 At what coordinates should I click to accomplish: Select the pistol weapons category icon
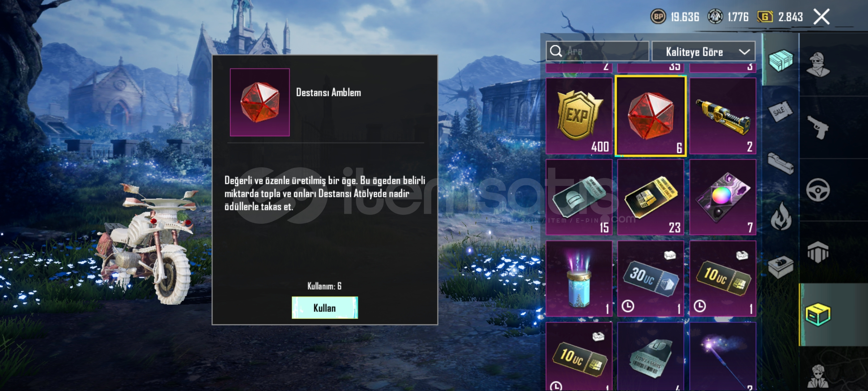pyautogui.click(x=818, y=127)
